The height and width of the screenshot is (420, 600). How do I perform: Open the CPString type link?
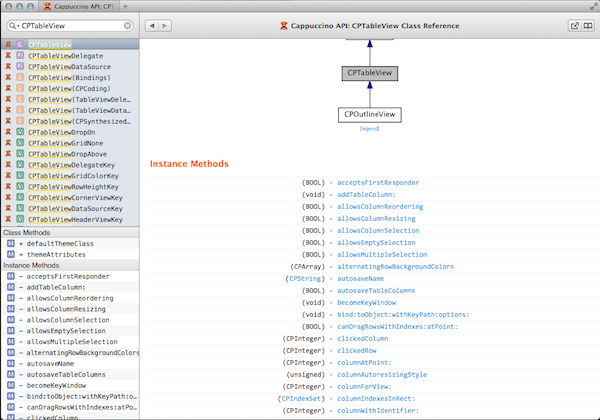click(x=305, y=278)
